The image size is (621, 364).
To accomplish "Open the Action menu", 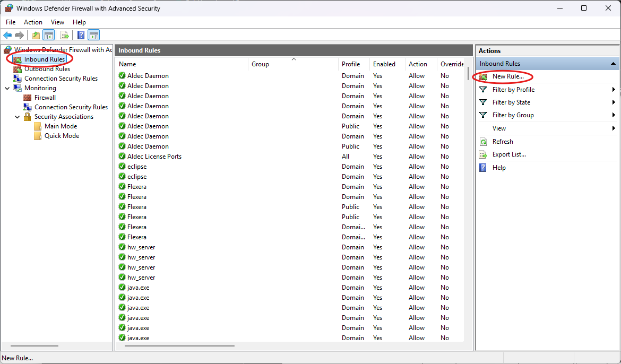I will pyautogui.click(x=33, y=22).
